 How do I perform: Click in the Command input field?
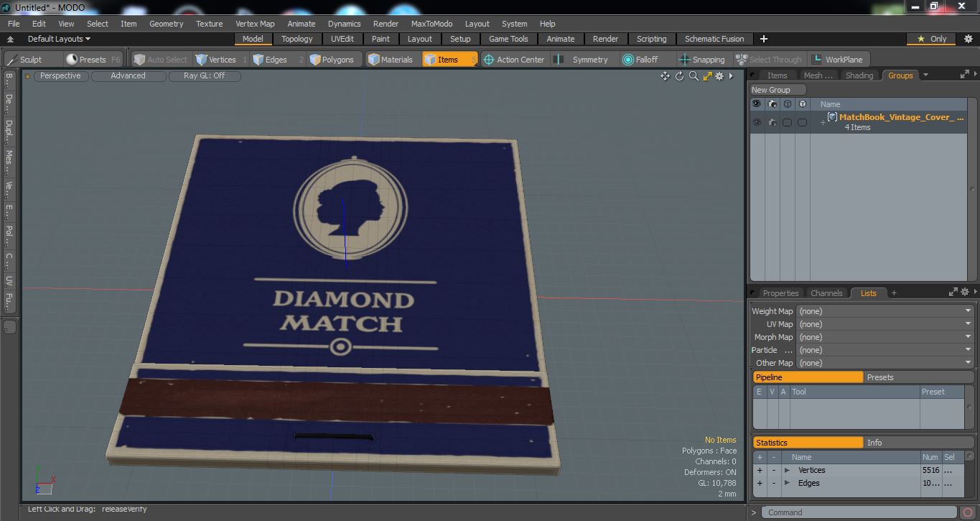[x=859, y=512]
